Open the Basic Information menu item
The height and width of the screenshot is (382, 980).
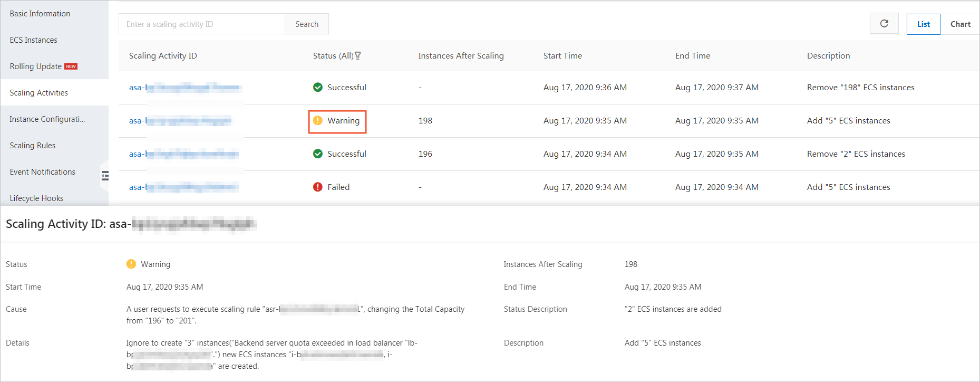[x=40, y=14]
